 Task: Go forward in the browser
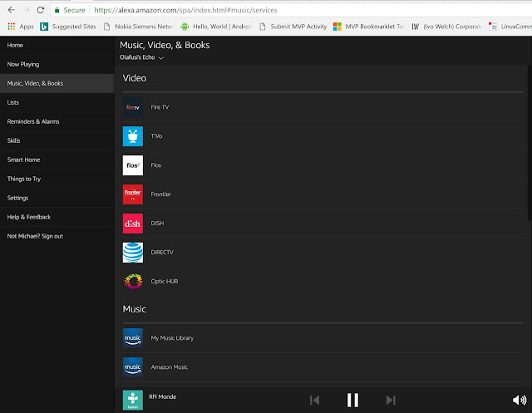pyautogui.click(x=26, y=10)
